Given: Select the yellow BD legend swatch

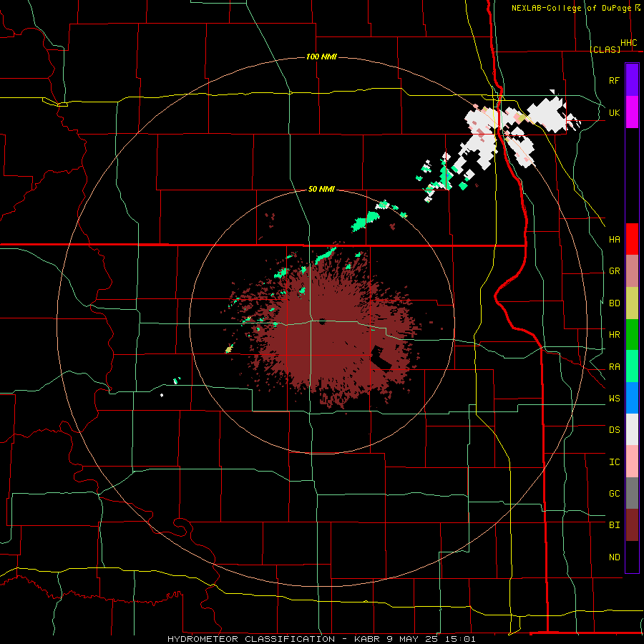Looking at the screenshot, I should tap(632, 303).
